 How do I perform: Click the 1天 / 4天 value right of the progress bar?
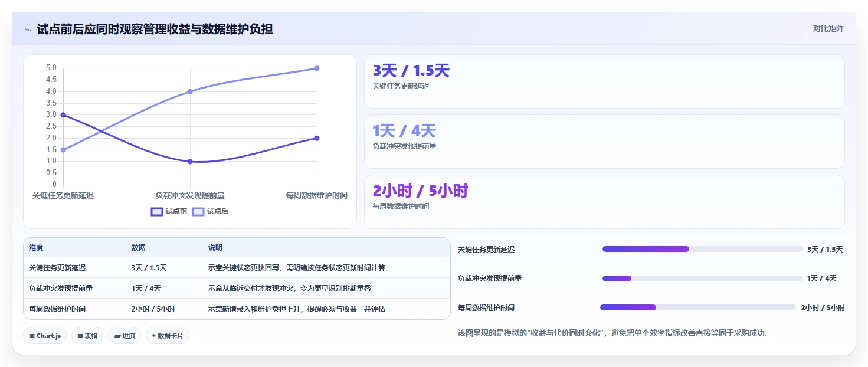point(822,278)
